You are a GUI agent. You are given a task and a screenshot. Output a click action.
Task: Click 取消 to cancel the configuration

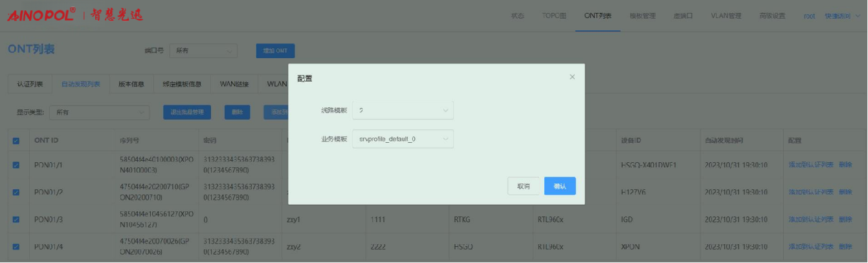523,186
